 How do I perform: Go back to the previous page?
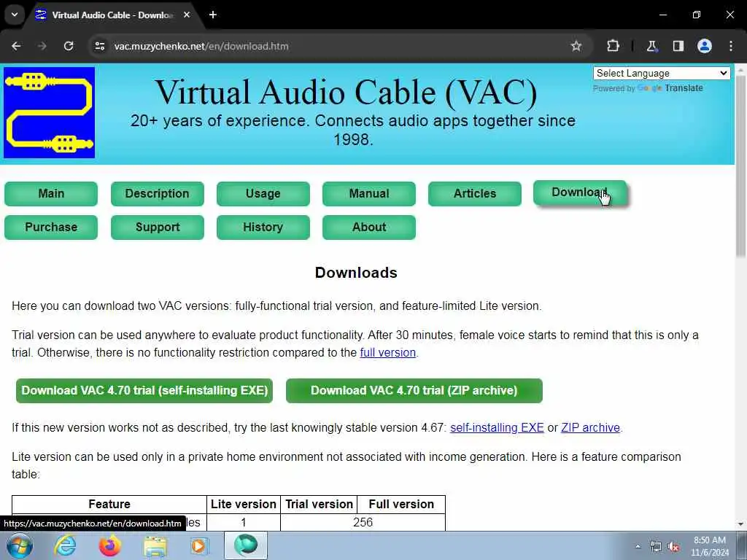(x=16, y=46)
